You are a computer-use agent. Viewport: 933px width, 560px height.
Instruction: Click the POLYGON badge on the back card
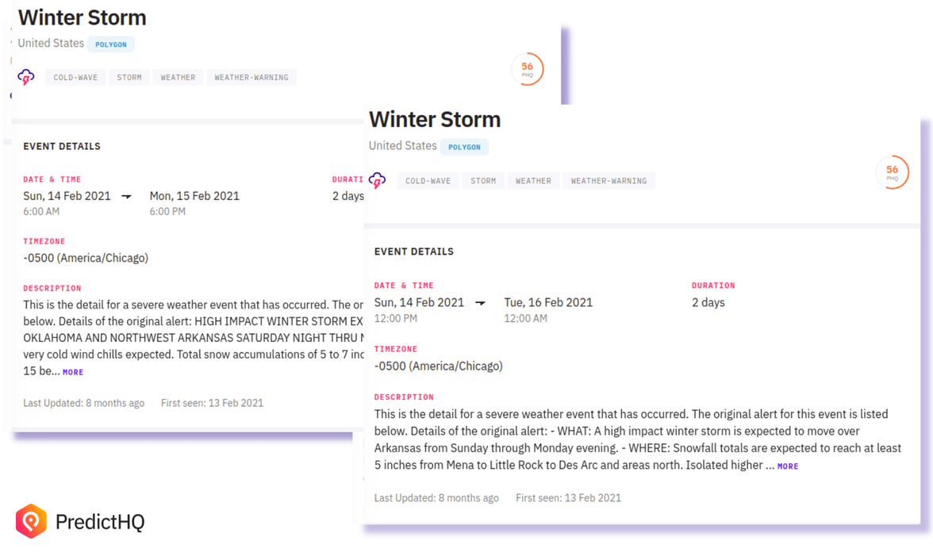click(x=111, y=44)
